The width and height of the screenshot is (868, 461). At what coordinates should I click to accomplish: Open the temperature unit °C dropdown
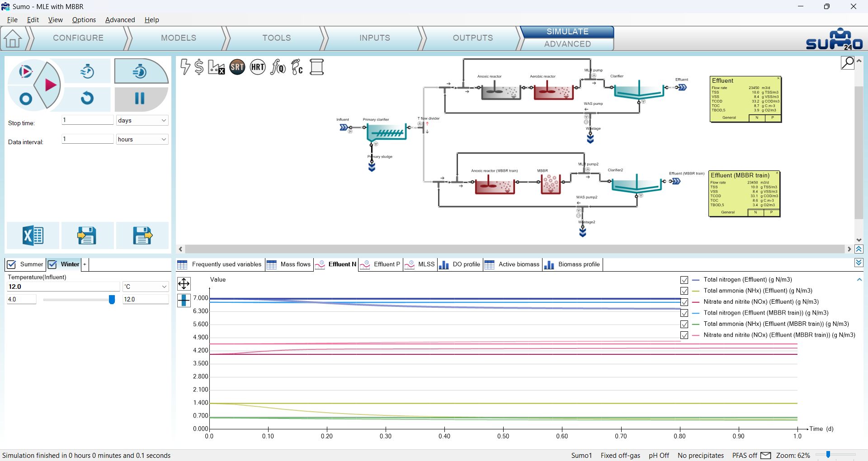tap(146, 287)
